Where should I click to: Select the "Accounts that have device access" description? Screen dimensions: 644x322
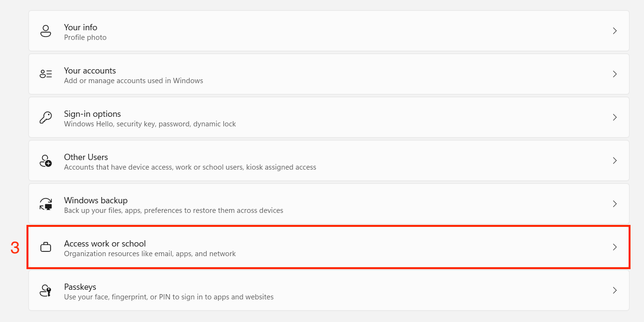190,167
